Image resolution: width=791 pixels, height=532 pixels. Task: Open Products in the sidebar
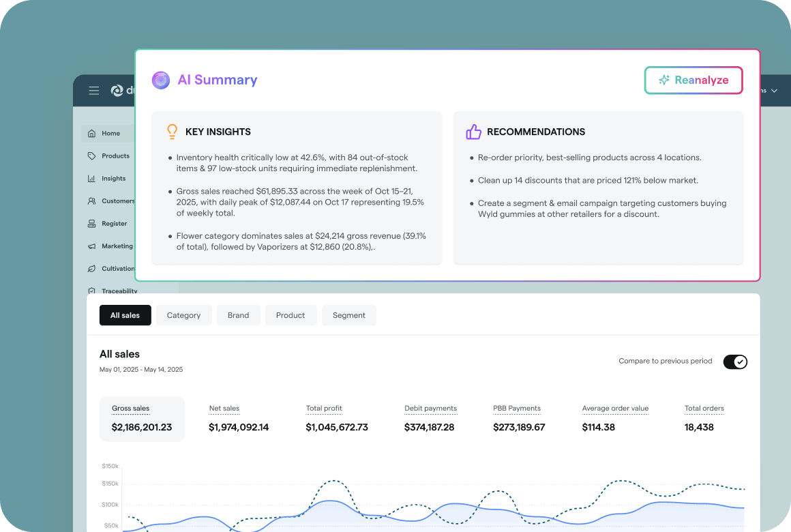[x=108, y=156]
